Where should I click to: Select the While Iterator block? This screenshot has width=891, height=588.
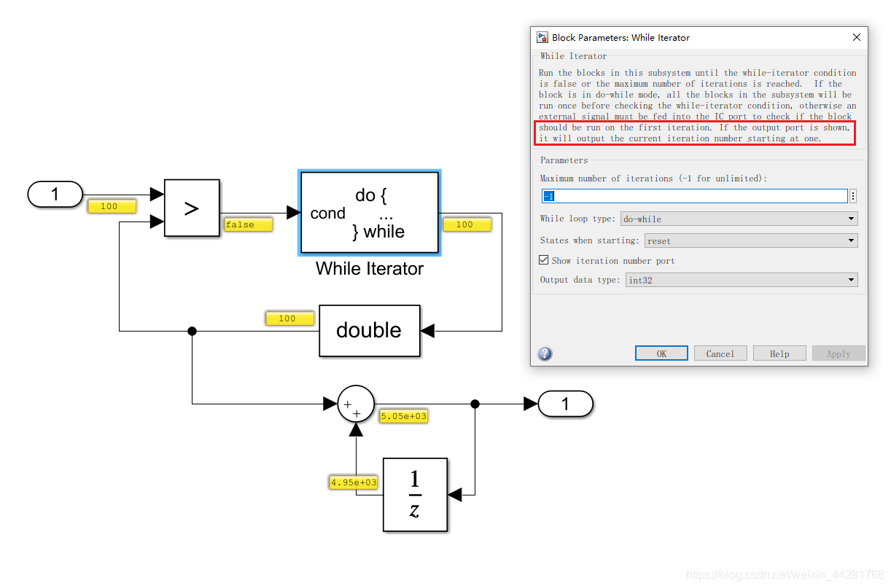[x=369, y=212]
